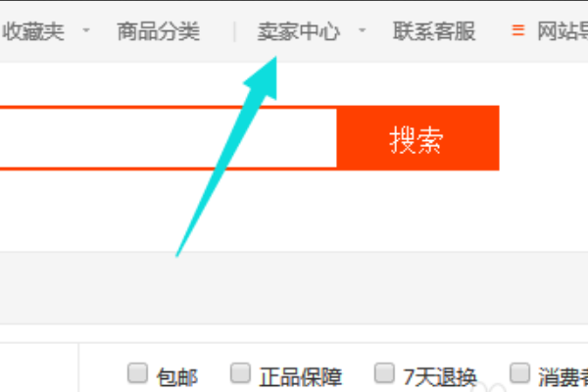Focus the search text input box
588x392 pixels.
point(168,138)
